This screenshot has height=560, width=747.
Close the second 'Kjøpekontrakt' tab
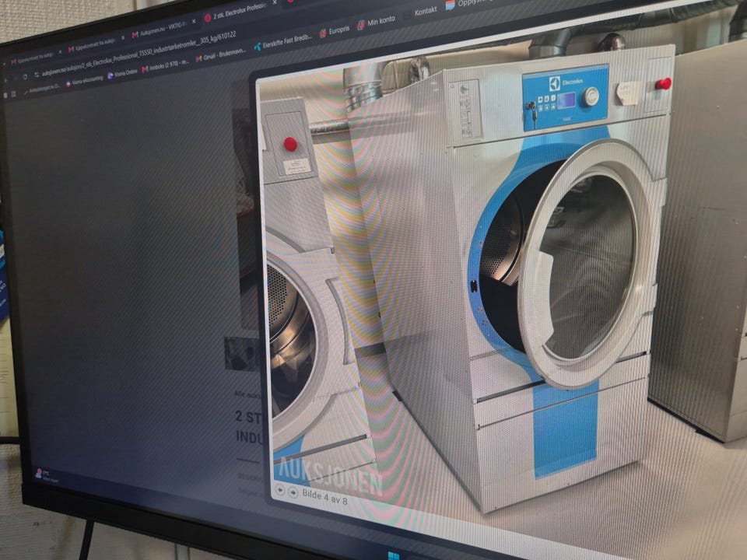point(123,37)
